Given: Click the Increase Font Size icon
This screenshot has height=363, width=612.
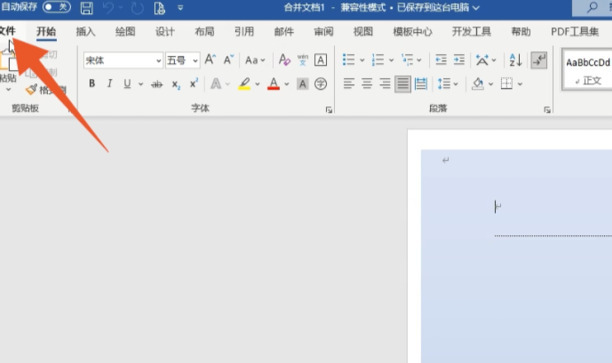Looking at the screenshot, I should point(210,60).
